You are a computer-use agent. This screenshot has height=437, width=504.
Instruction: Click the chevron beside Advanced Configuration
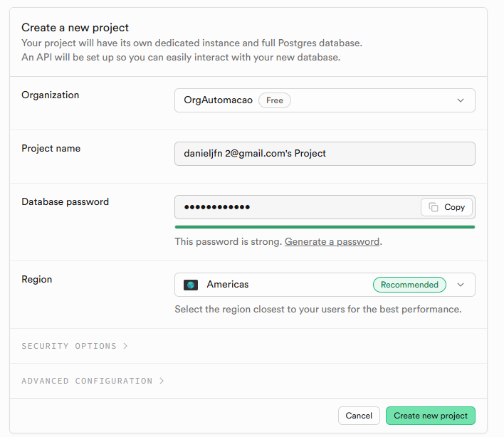(x=162, y=381)
